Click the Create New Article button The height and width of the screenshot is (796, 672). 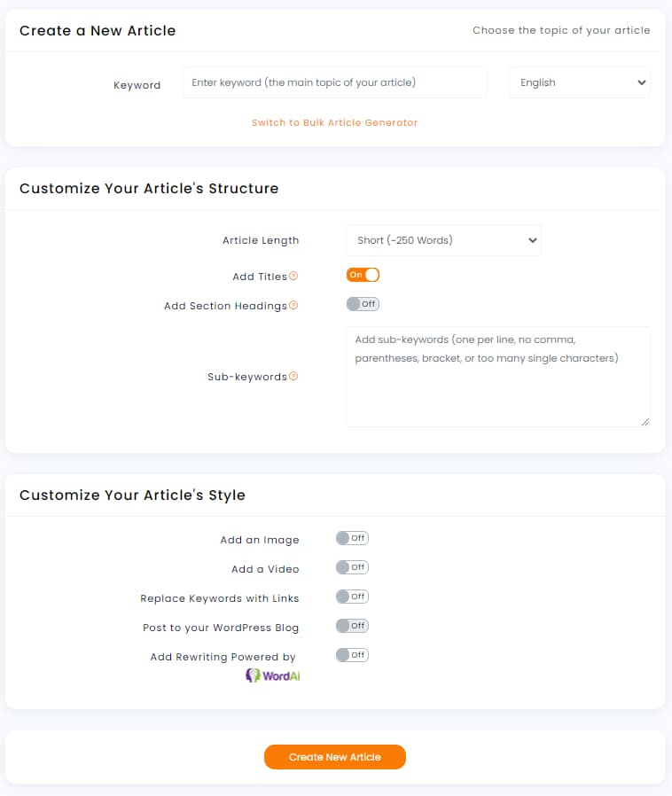335,757
